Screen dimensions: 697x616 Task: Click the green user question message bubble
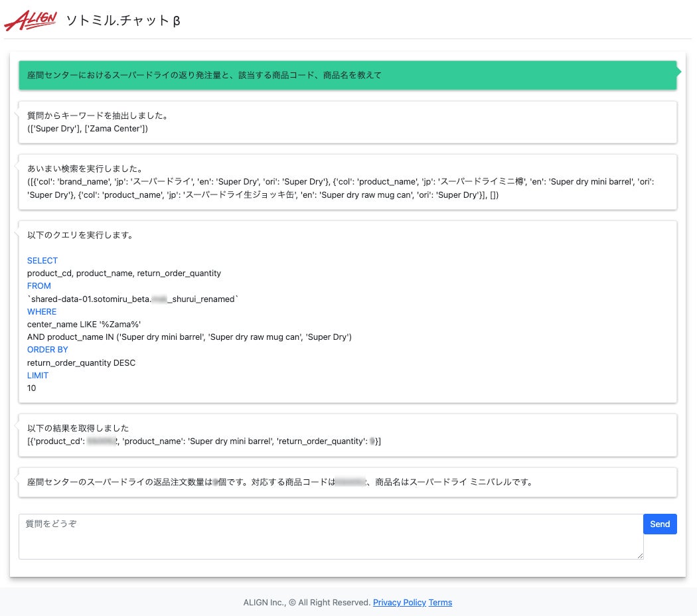(x=348, y=75)
